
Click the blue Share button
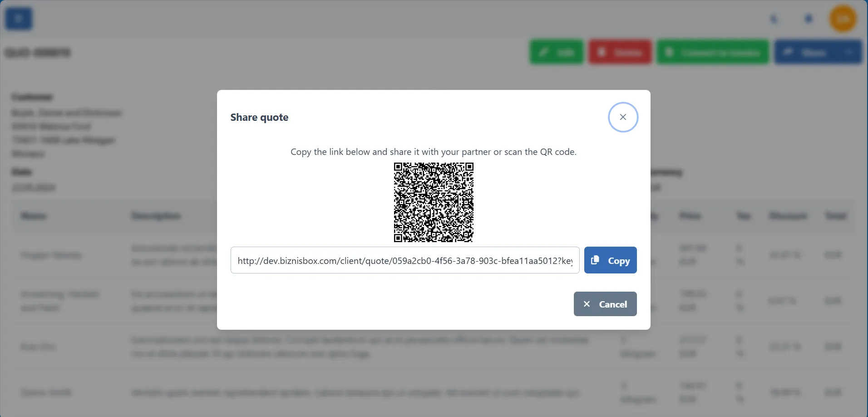[806, 52]
